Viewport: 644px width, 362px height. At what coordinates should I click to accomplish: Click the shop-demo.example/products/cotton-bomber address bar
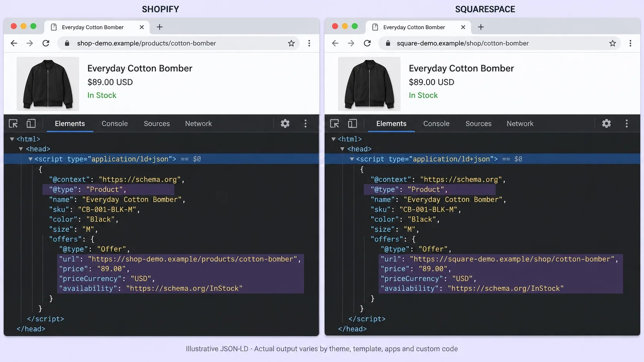click(178, 43)
